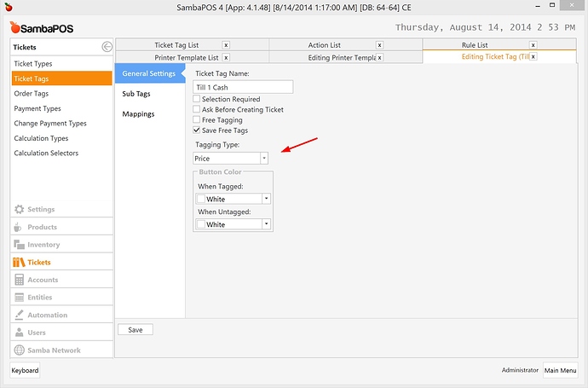The height and width of the screenshot is (388, 588).
Task: Open Inventory section icon
Action: click(19, 246)
